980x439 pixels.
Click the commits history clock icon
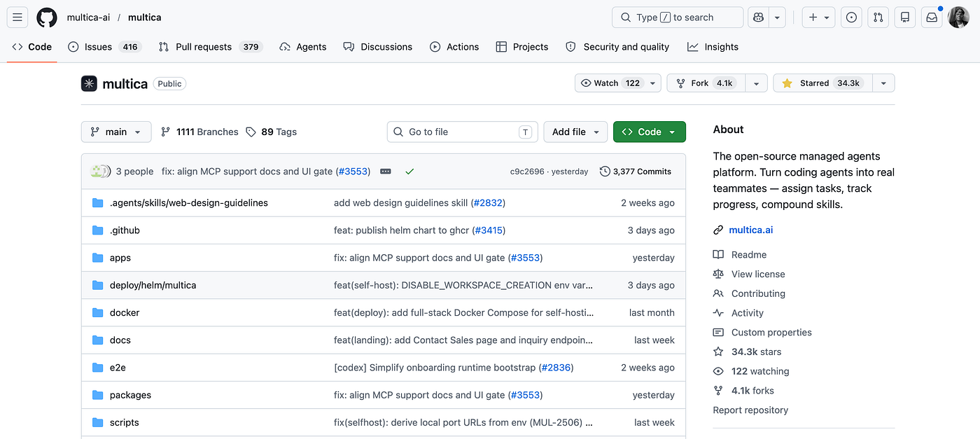point(605,172)
